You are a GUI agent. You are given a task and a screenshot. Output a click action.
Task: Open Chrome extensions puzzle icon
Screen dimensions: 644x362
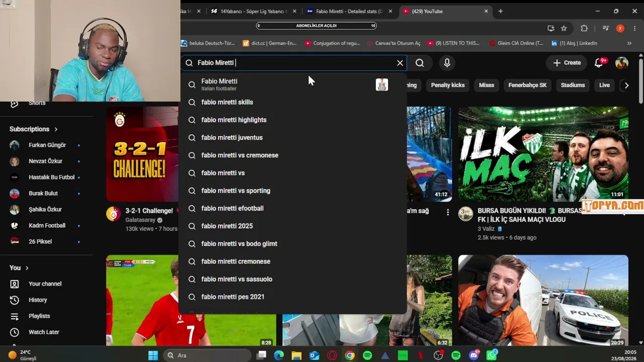pos(584,28)
